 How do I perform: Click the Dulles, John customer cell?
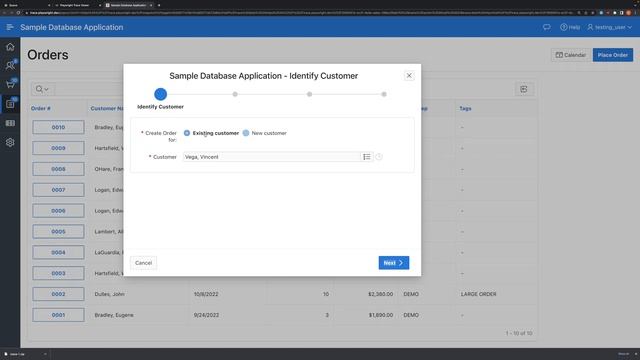[x=109, y=294]
